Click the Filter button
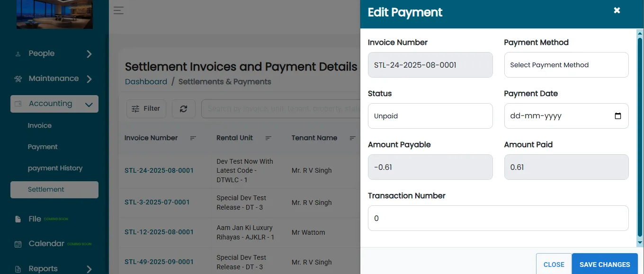The image size is (644, 274). click(x=146, y=109)
